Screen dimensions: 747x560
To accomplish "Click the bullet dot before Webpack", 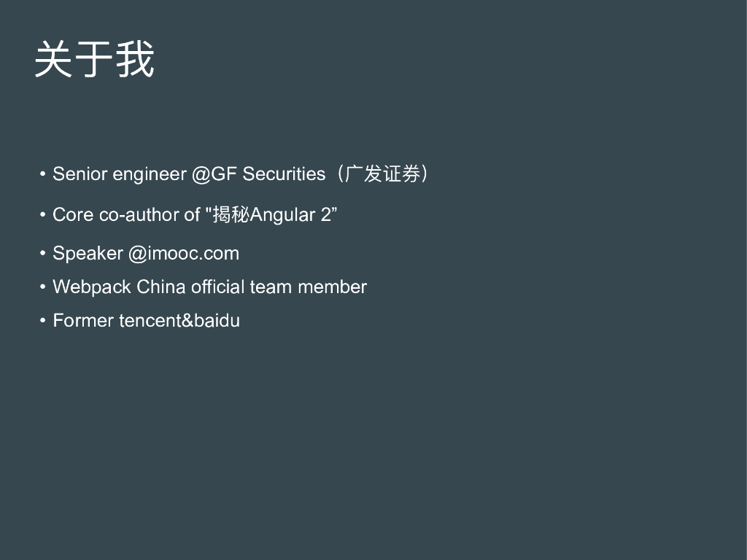I will [x=43, y=287].
